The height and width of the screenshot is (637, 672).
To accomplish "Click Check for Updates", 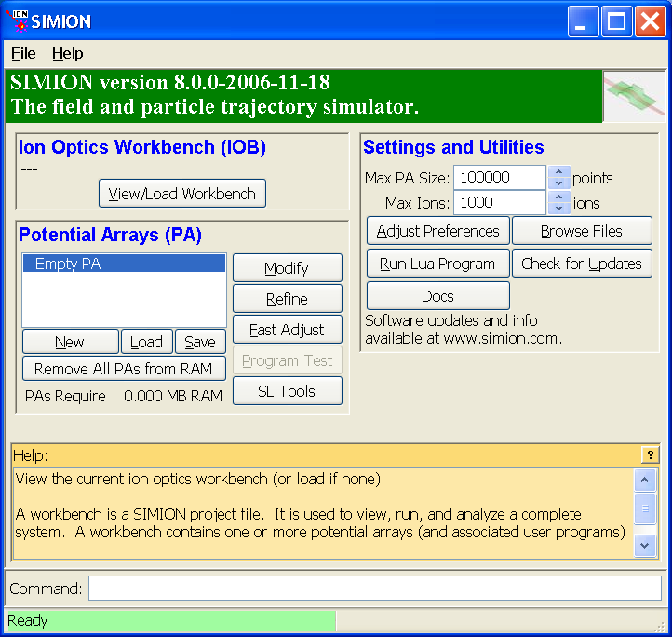I will pyautogui.click(x=582, y=264).
